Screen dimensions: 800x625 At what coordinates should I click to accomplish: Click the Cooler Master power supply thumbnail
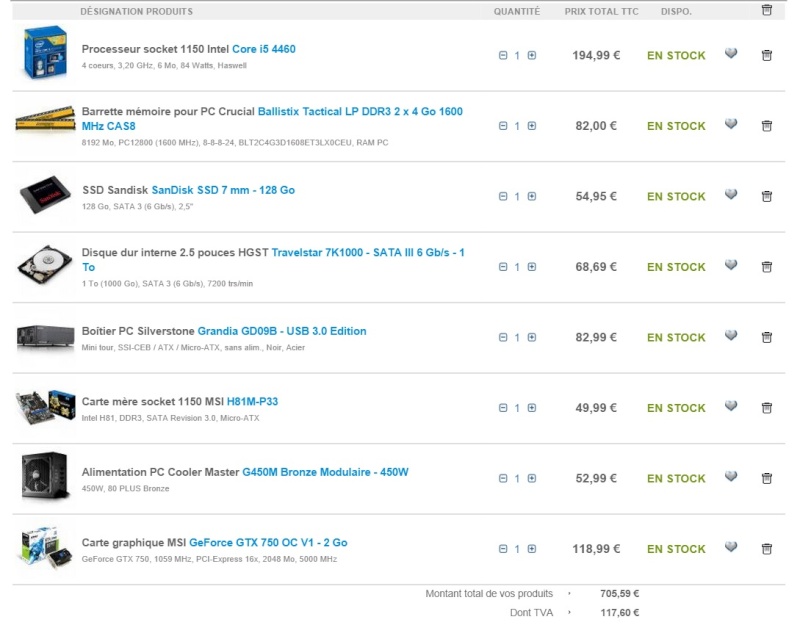click(x=45, y=476)
